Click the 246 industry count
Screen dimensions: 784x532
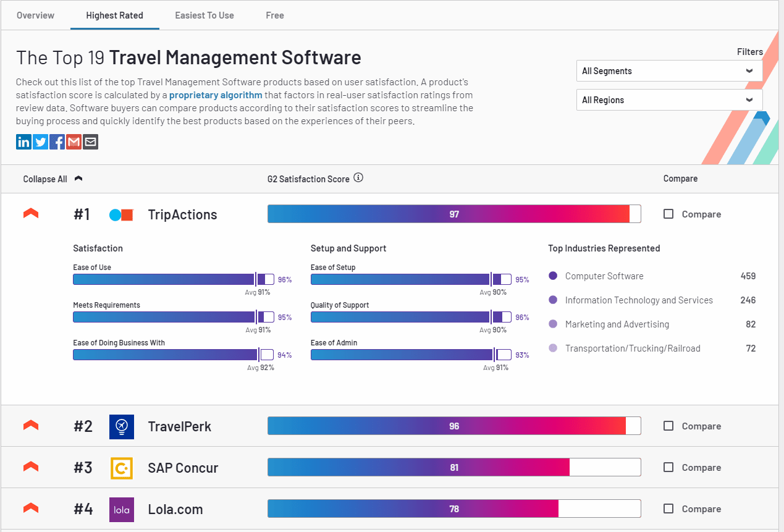(748, 300)
